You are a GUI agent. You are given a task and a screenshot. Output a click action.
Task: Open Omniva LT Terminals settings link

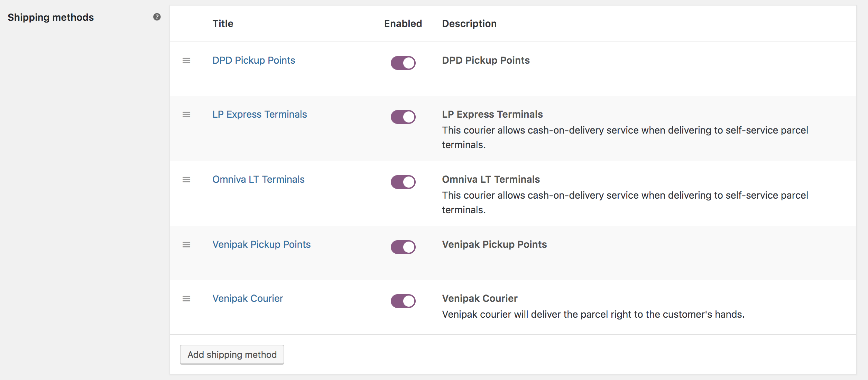[258, 180]
